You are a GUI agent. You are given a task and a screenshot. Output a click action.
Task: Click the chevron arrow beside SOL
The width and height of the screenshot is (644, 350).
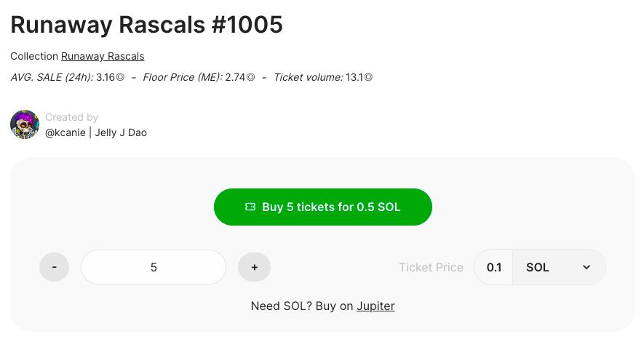(587, 267)
